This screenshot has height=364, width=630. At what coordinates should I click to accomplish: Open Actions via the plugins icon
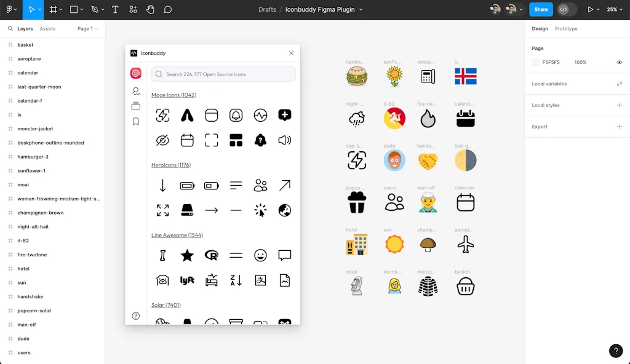click(134, 9)
